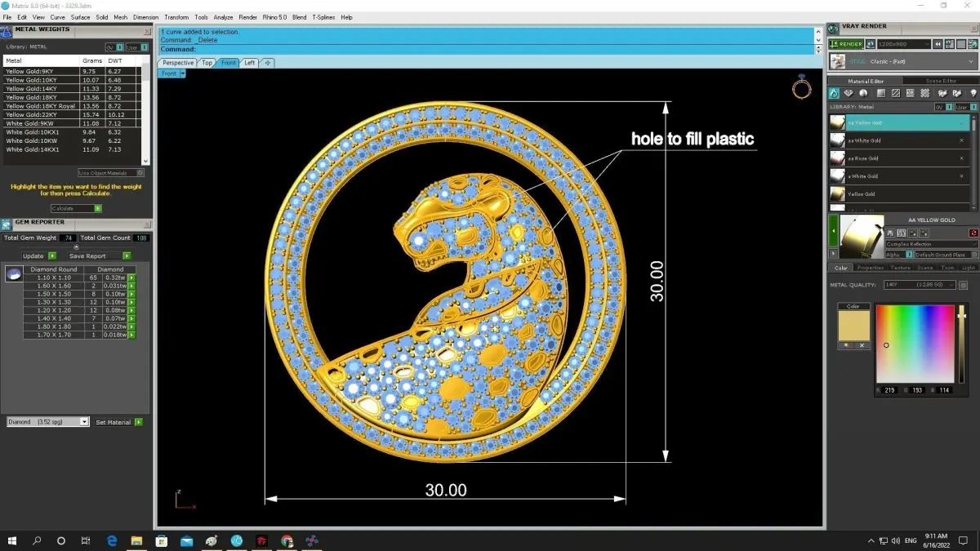Screen dimensions: 980x551
Task: Open Microsoft Edge from taskbar
Action: click(112, 540)
